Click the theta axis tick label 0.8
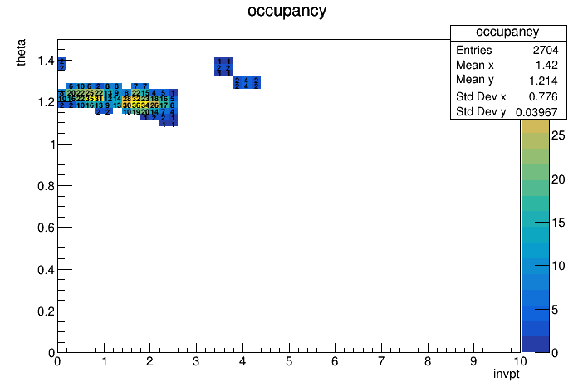Screen dimensions: 578x392 [x=46, y=186]
